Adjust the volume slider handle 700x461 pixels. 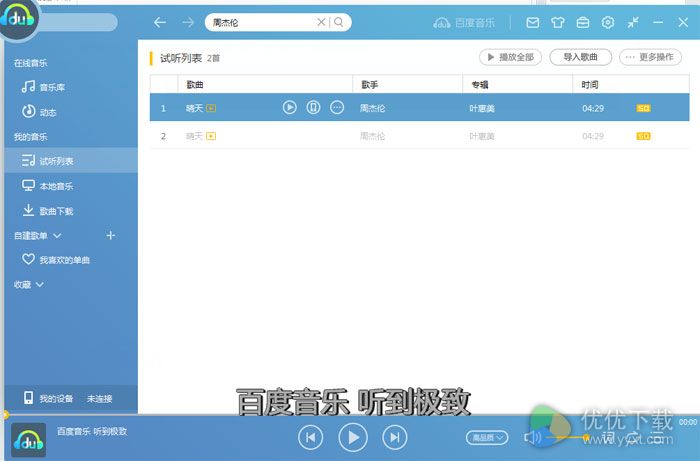(x=586, y=437)
